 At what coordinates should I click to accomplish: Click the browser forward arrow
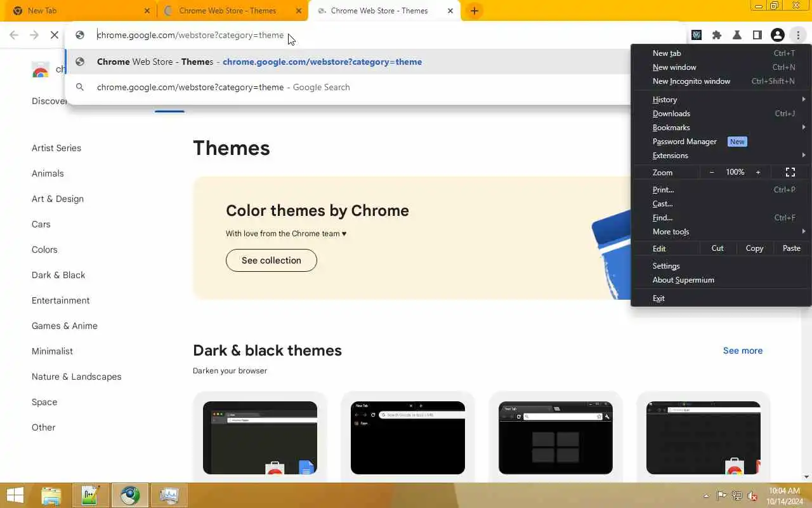click(x=34, y=35)
